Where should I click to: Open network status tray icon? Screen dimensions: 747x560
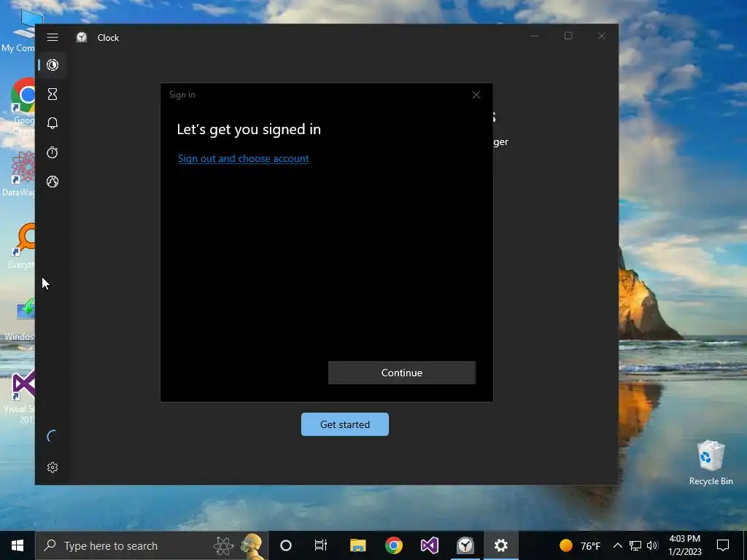click(x=635, y=545)
